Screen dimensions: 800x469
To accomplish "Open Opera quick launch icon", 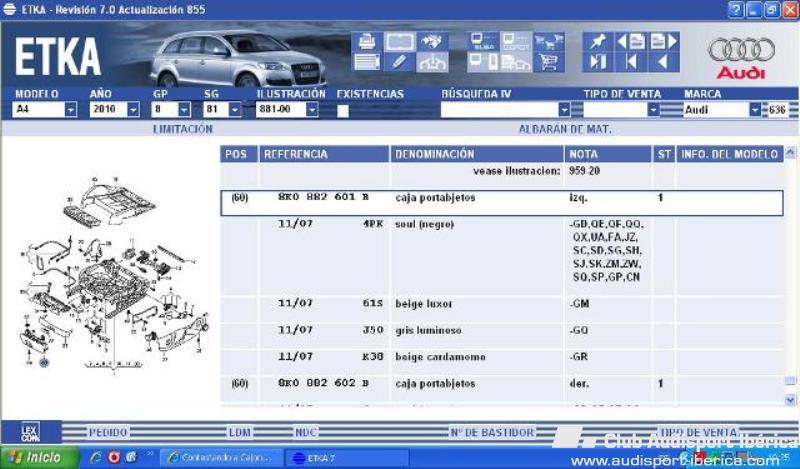I will [114, 457].
